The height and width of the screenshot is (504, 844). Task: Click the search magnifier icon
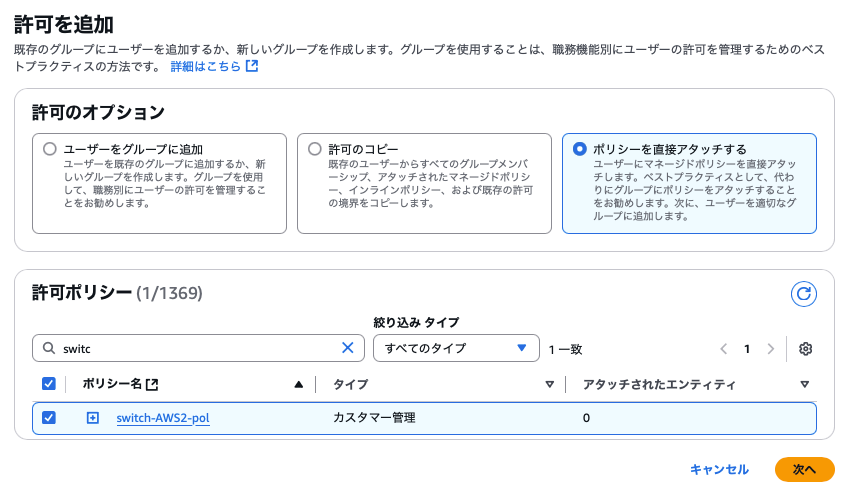pos(48,348)
